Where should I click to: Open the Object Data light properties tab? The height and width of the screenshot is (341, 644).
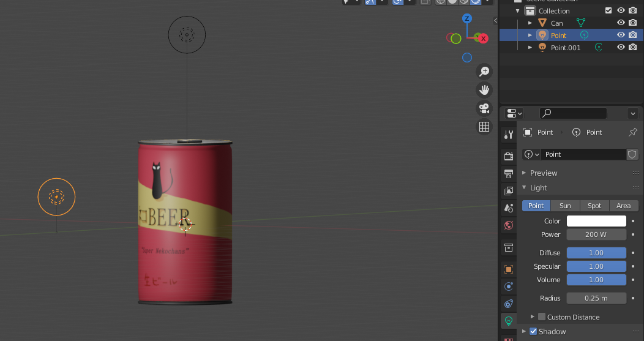[509, 321]
